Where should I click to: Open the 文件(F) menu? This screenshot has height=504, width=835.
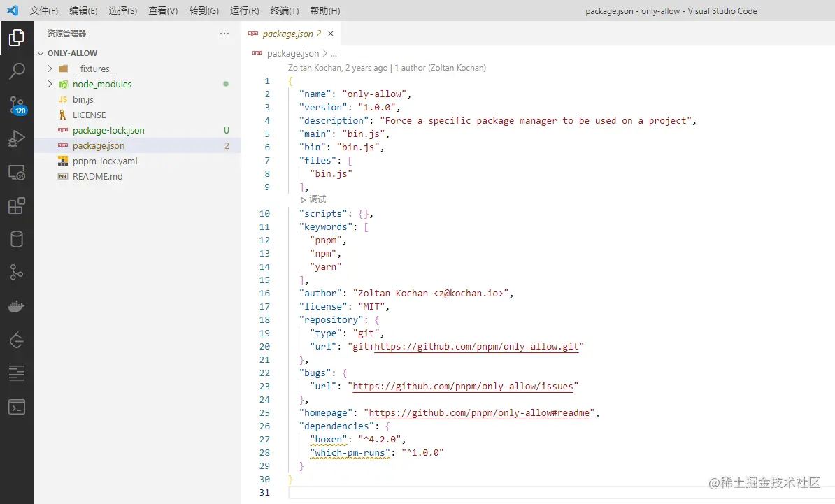coord(43,10)
